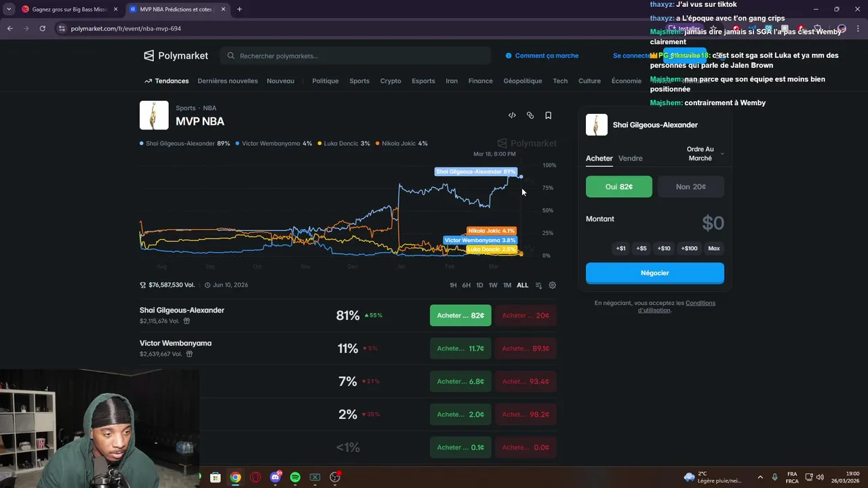Screen dimensions: 868x488
Task: Click the Shai Gilgeous-Alexander thumbnail in trade panel
Action: (597, 125)
